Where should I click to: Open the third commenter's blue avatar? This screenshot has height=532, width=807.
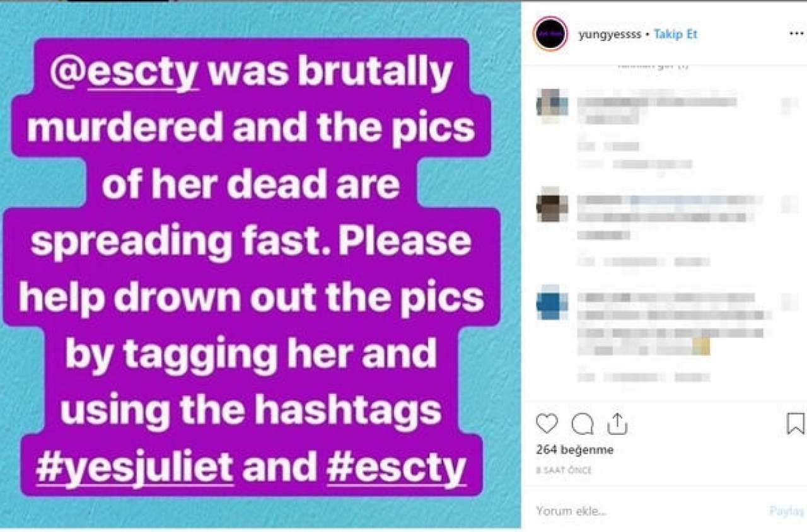click(x=552, y=303)
